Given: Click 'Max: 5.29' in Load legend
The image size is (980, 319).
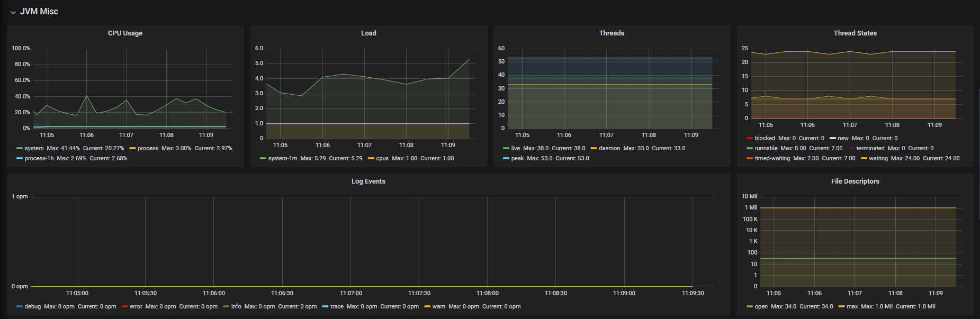Looking at the screenshot, I should 313,158.
